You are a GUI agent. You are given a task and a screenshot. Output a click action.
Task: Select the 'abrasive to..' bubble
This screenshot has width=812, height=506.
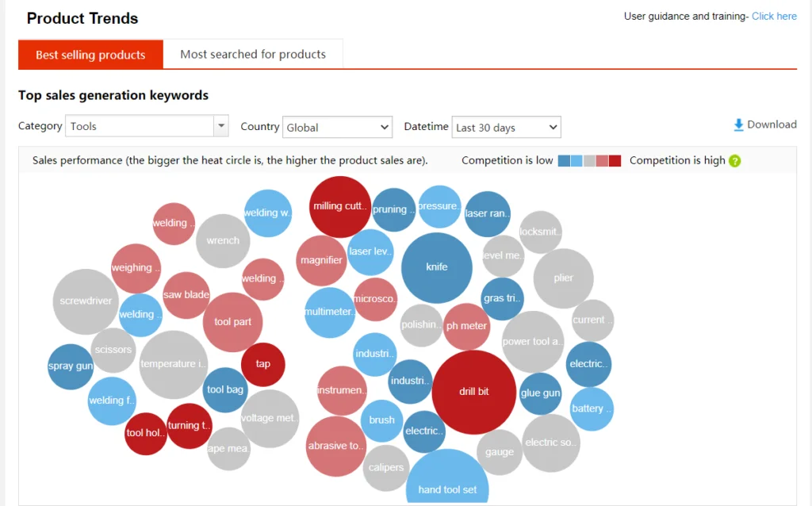tap(335, 446)
